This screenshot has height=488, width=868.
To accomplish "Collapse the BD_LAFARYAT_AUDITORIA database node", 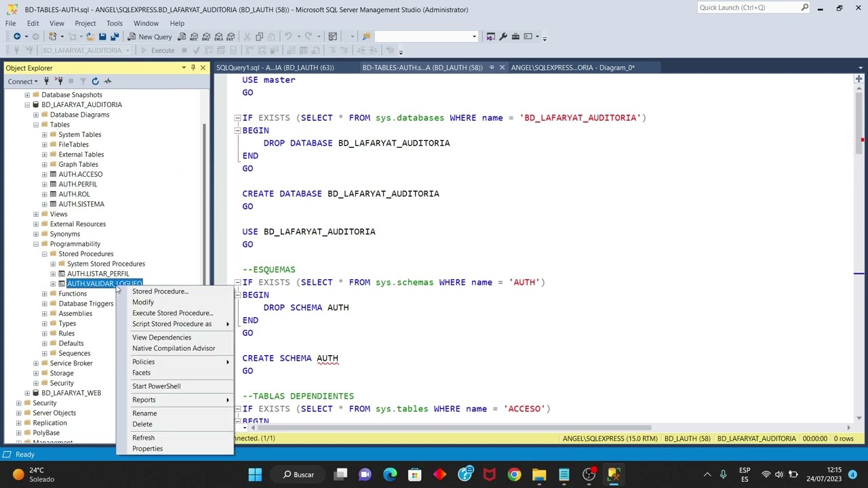I will 27,105.
